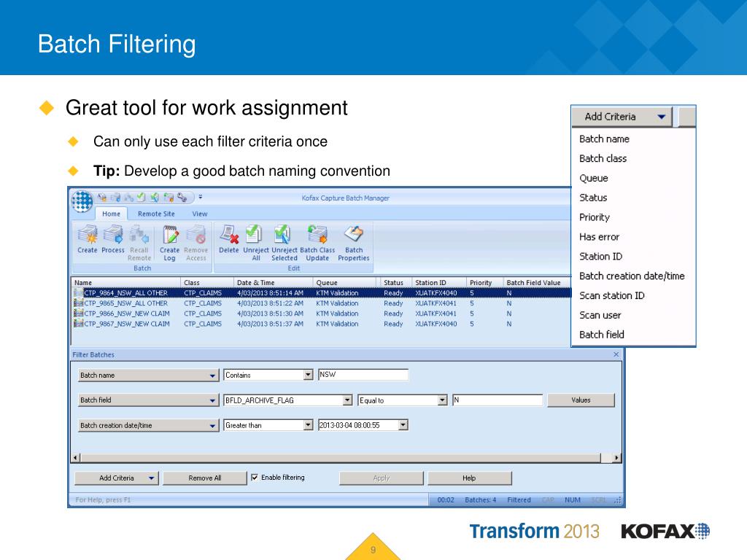Click the Help button
This screenshot has height=560, width=747.
tap(469, 478)
